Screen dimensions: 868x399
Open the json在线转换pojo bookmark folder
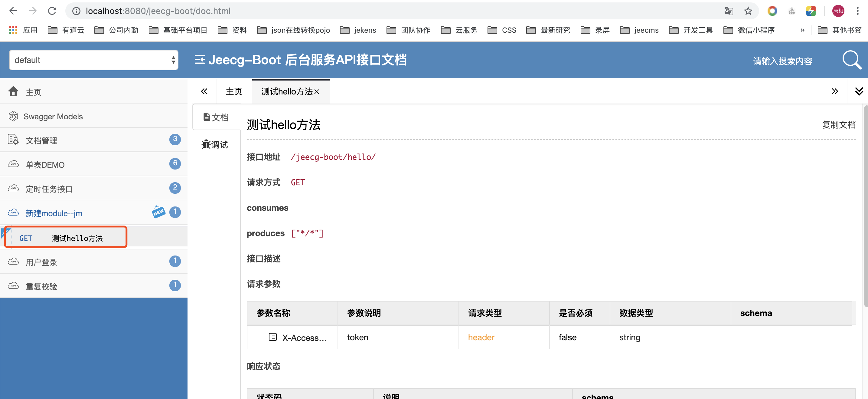click(x=293, y=30)
